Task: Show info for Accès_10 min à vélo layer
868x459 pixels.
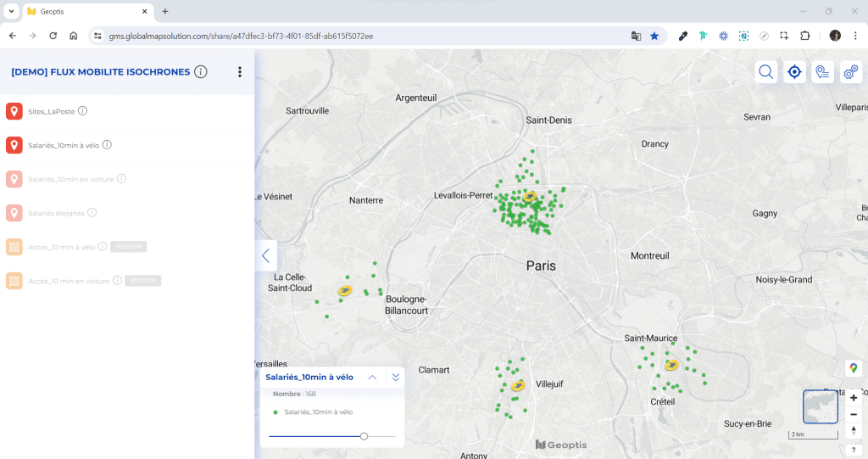Action: coord(103,246)
